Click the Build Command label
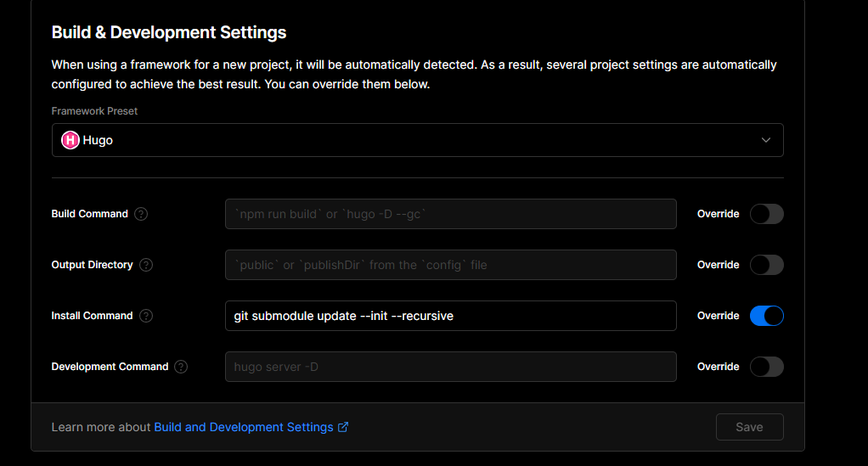 click(x=90, y=214)
